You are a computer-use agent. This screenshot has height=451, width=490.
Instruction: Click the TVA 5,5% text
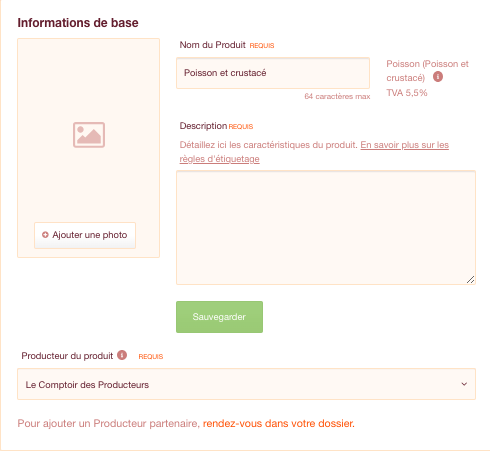[x=407, y=93]
